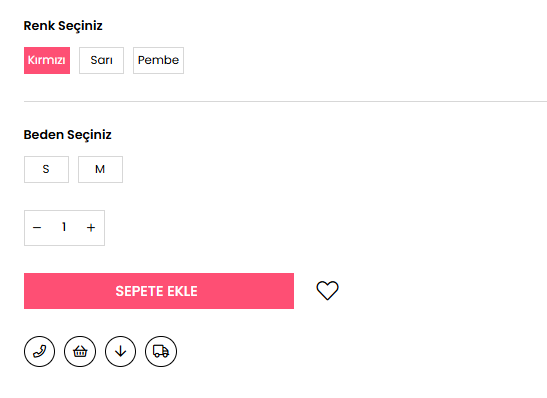Image resolution: width=547 pixels, height=398 pixels.
Task: Click the downward arrow circle icon
Action: [x=120, y=351]
